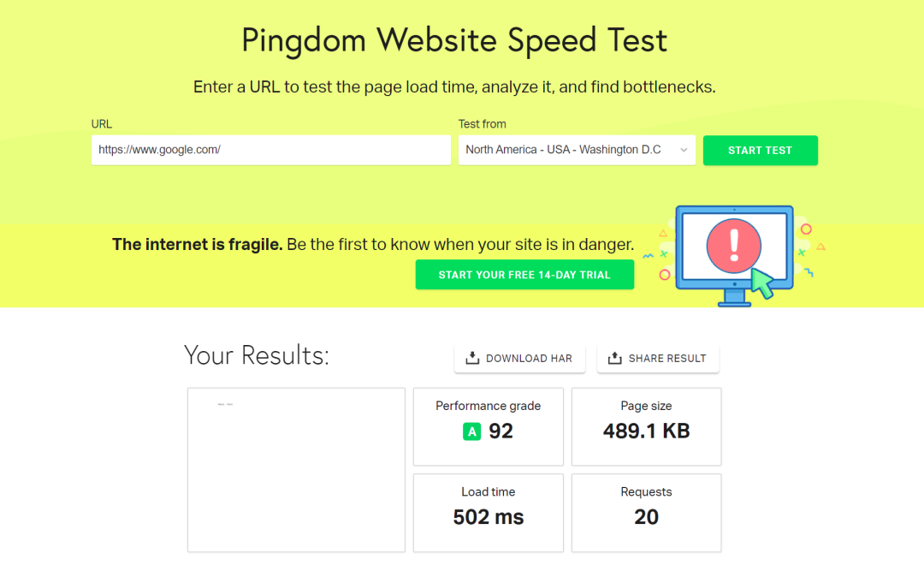Click the Share Result button

pos(658,358)
